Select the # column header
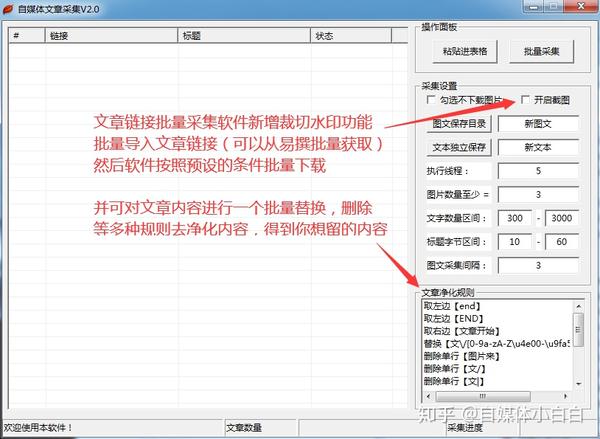Screen dimensions: 600x439 (x=27, y=36)
